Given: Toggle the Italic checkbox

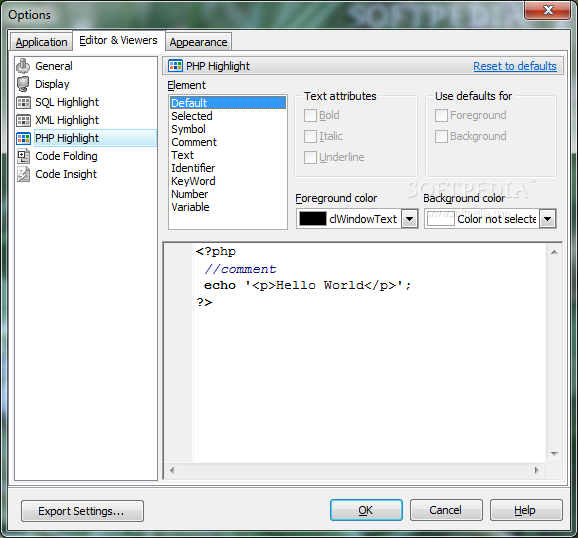Looking at the screenshot, I should tap(310, 136).
